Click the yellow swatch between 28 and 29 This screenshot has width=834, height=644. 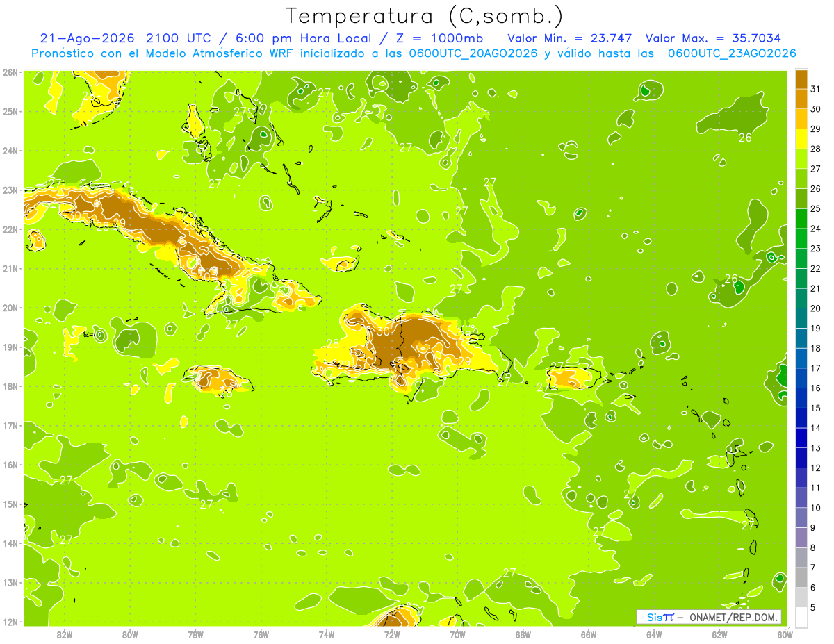(x=801, y=139)
